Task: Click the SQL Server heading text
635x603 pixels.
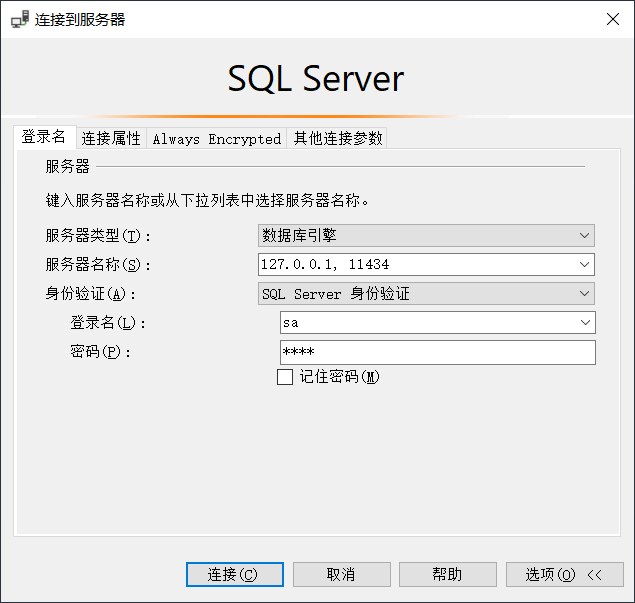Action: click(x=315, y=78)
